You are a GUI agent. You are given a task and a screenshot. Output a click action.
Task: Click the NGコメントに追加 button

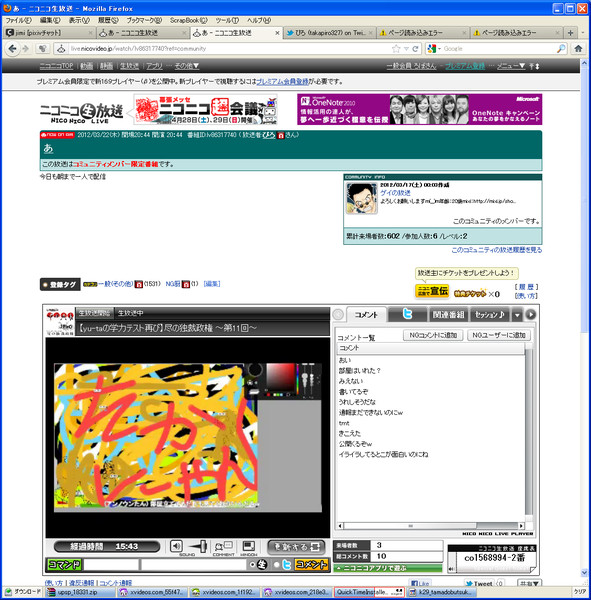pos(433,335)
